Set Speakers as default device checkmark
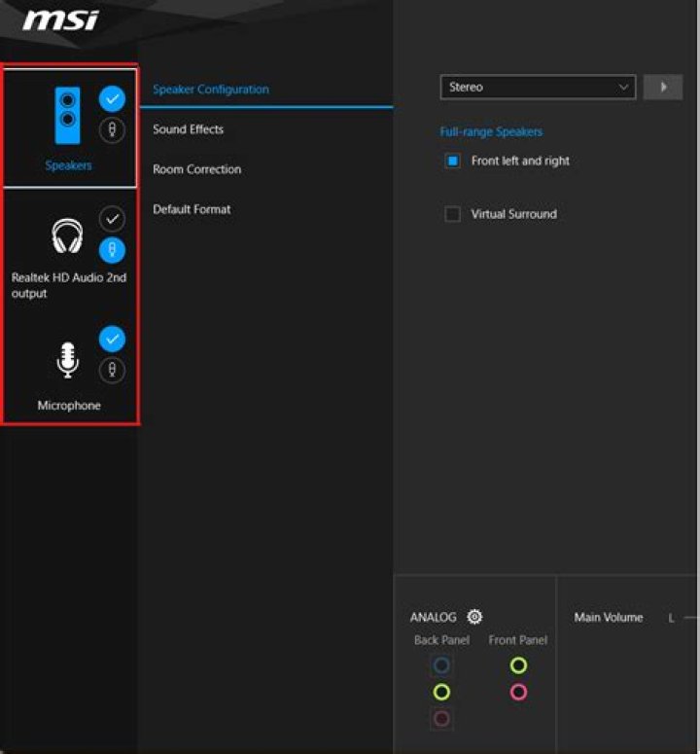Image resolution: width=700 pixels, height=754 pixels. [112, 99]
